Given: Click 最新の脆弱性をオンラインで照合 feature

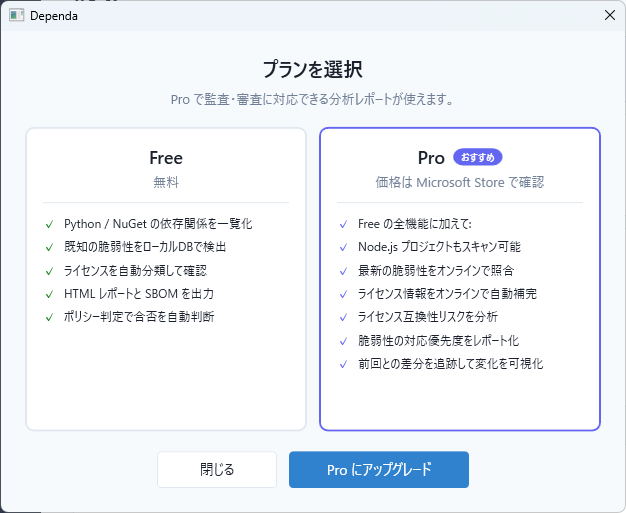Looking at the screenshot, I should coord(436,271).
